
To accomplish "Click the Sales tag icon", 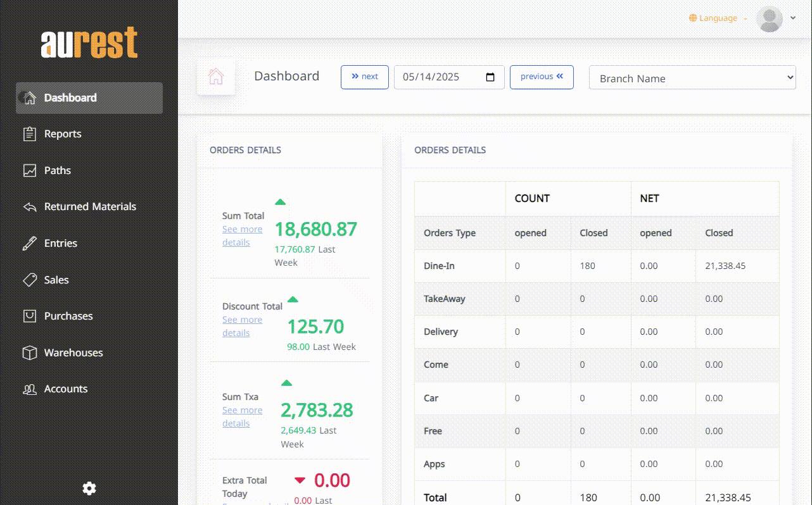I will pos(29,280).
